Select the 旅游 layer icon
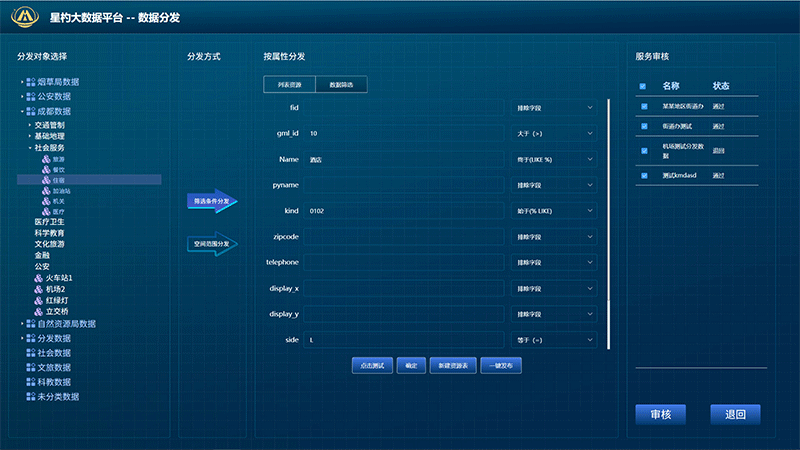This screenshot has width=800, height=450. click(46, 159)
